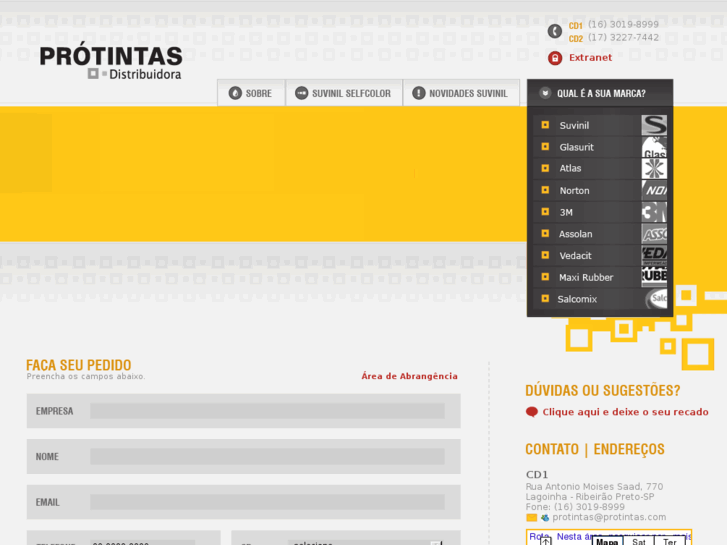Click yellow bullet next to Norton
Image resolution: width=727 pixels, height=545 pixels.
pos(545,190)
